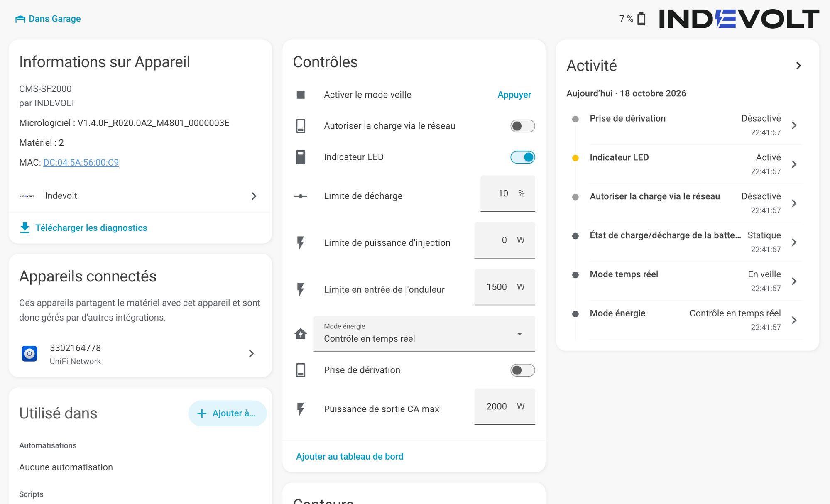Click Ajouter au tableau de bord
Image resolution: width=830 pixels, height=504 pixels.
coord(350,456)
